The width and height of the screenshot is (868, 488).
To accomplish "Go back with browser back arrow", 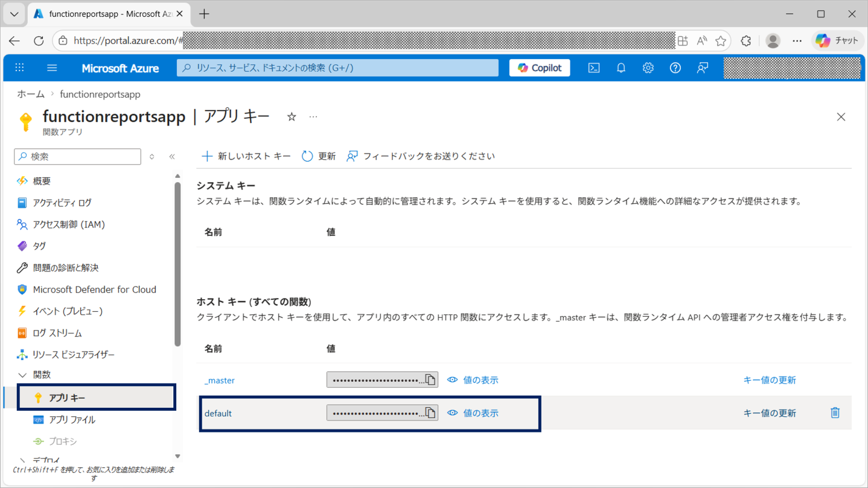I will coord(14,40).
